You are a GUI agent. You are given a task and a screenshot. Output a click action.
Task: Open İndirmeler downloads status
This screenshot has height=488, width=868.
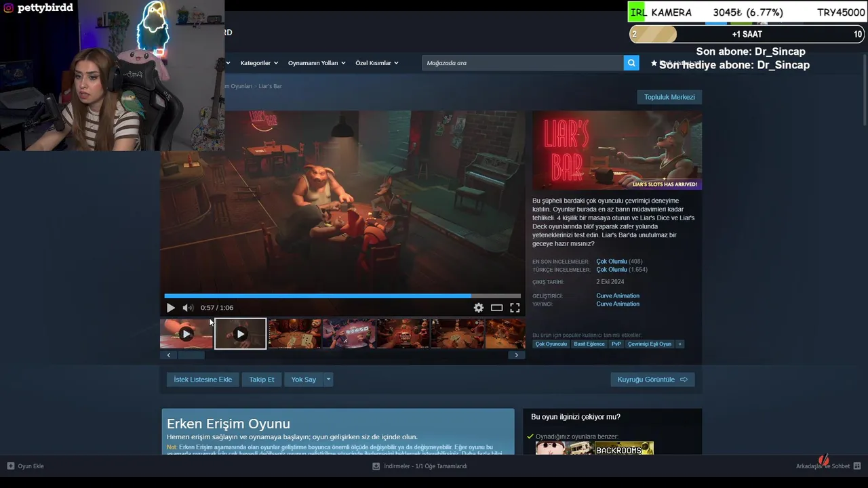coord(420,466)
